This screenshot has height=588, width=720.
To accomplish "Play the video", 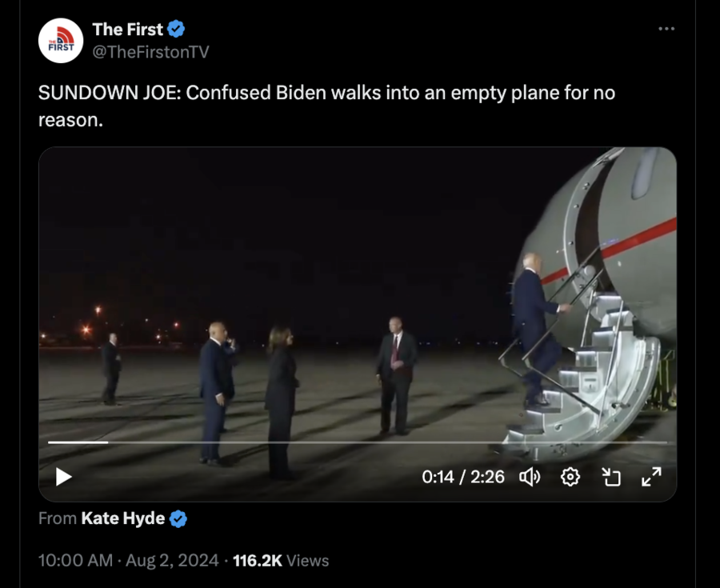I will click(x=63, y=477).
